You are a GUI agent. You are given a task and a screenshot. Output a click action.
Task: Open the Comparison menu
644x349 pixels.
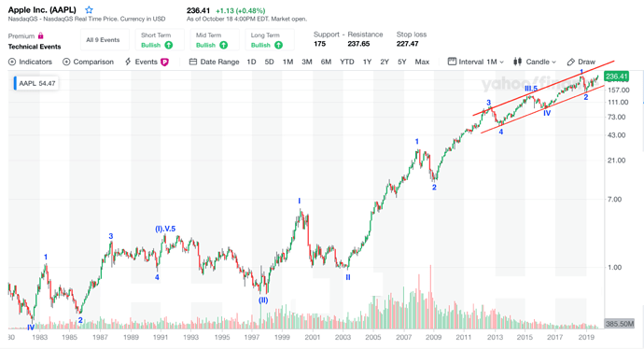pos(88,62)
